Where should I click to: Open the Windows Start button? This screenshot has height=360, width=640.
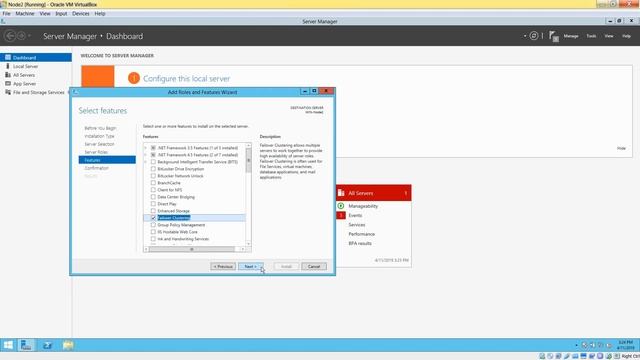[8, 345]
